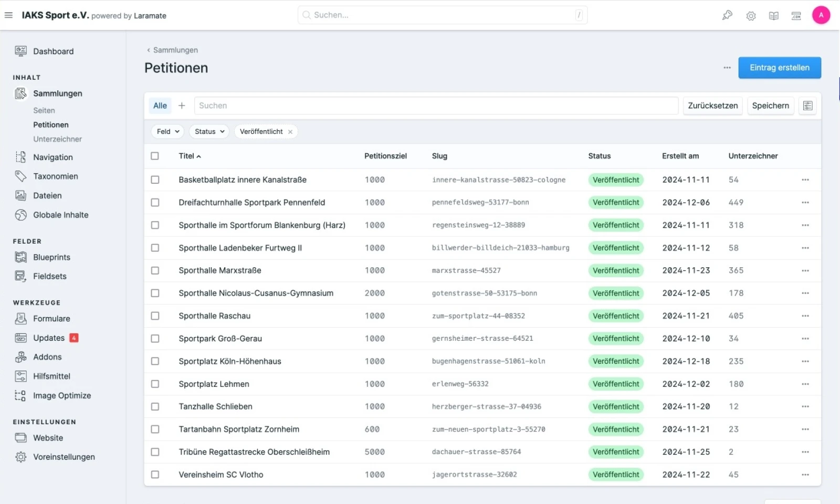840x504 pixels.
Task: Check the select-all checkbox in the table header
Action: click(155, 156)
